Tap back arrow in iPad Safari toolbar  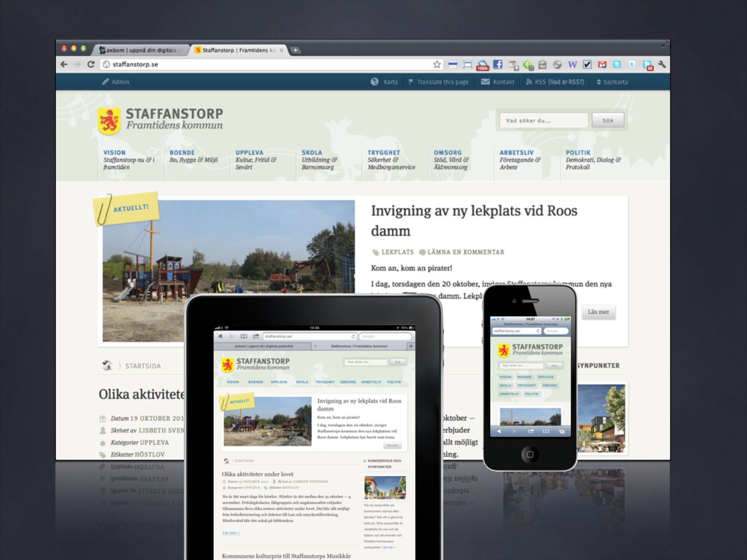220,336
